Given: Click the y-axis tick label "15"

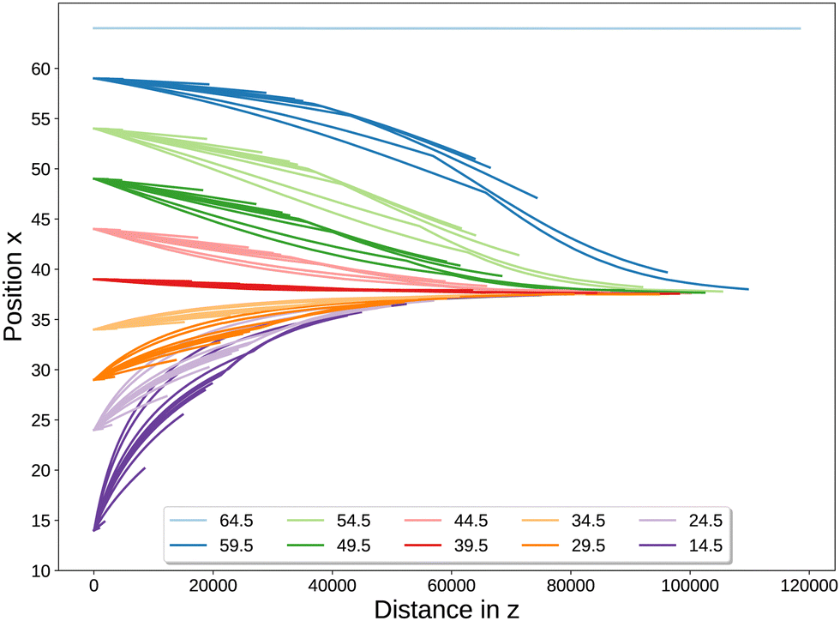Looking at the screenshot, I should click(x=41, y=521).
